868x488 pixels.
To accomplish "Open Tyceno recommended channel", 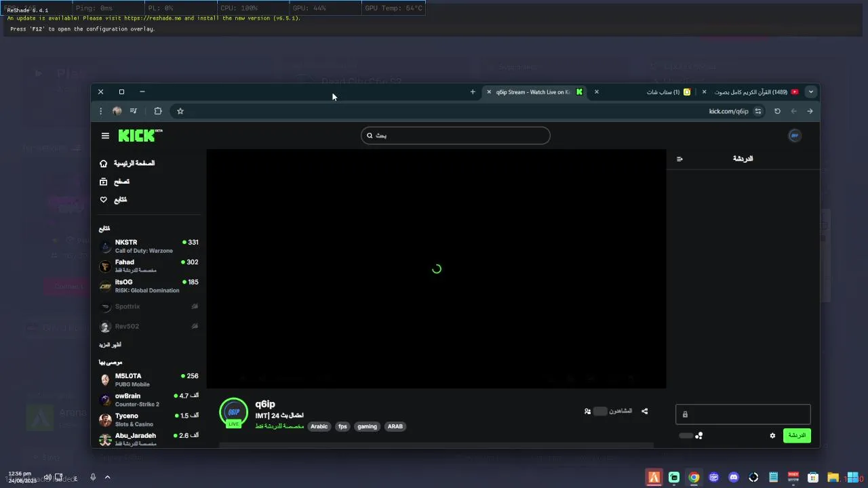I will [149, 420].
